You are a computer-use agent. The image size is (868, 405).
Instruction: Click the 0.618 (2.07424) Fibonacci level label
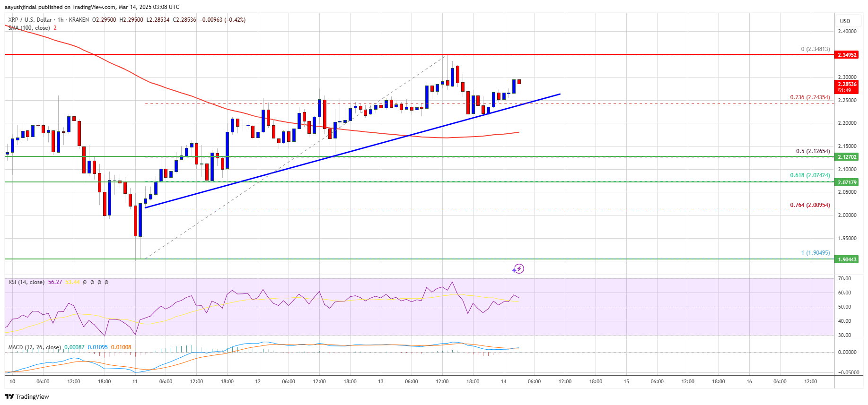click(x=810, y=175)
